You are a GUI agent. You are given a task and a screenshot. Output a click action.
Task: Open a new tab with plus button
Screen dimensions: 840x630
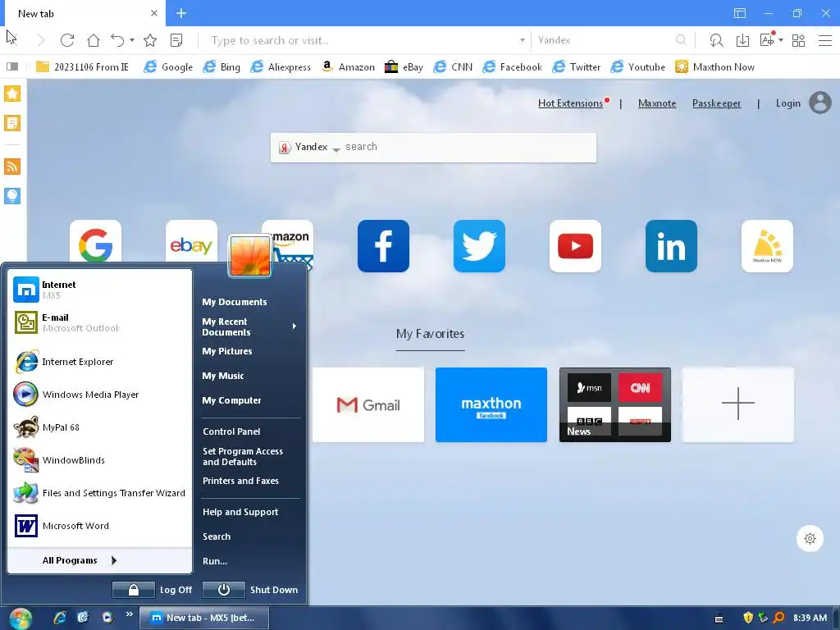point(181,13)
